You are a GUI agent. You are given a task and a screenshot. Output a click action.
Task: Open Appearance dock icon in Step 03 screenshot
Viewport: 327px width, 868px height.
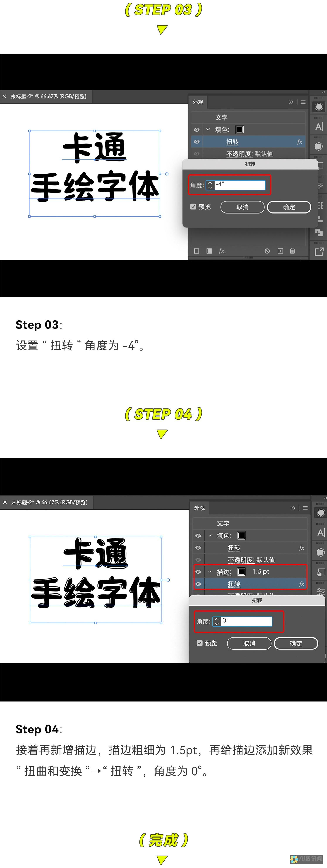tap(318, 107)
